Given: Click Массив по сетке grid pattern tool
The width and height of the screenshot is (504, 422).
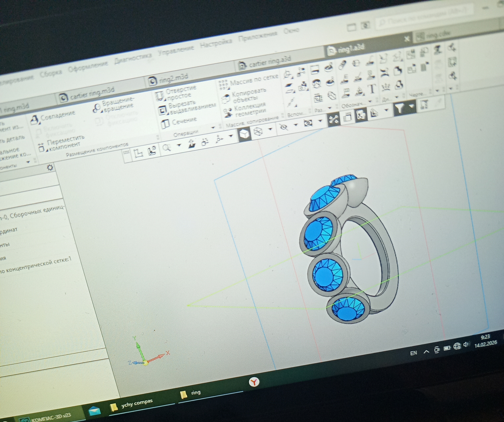Looking at the screenshot, I should [x=223, y=85].
